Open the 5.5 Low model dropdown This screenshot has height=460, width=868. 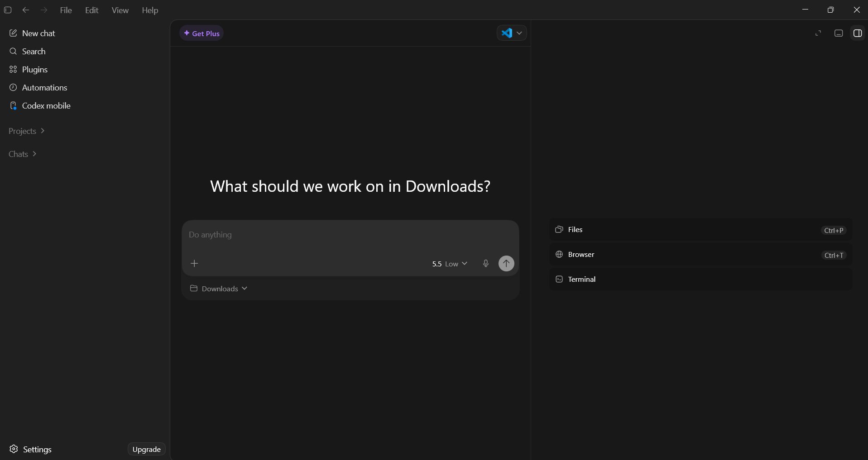click(449, 264)
